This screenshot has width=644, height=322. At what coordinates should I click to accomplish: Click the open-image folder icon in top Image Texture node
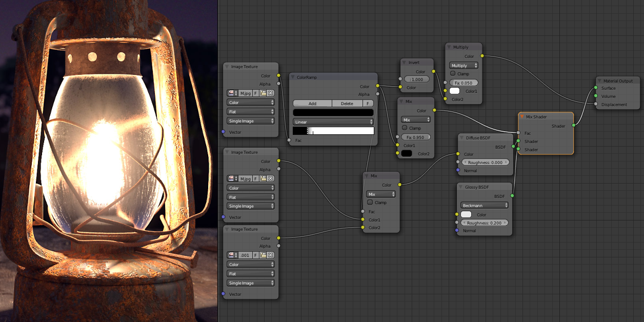tap(263, 93)
